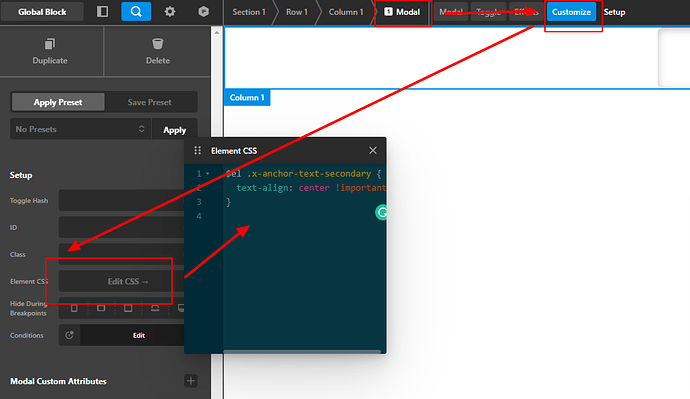Toggle hide on smallest phone breakpoint
Image resolution: width=690 pixels, height=399 pixels.
(x=74, y=308)
